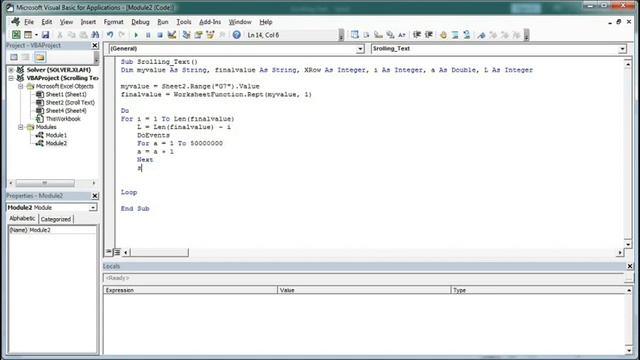Toggle Design Mode icon

coord(172,35)
